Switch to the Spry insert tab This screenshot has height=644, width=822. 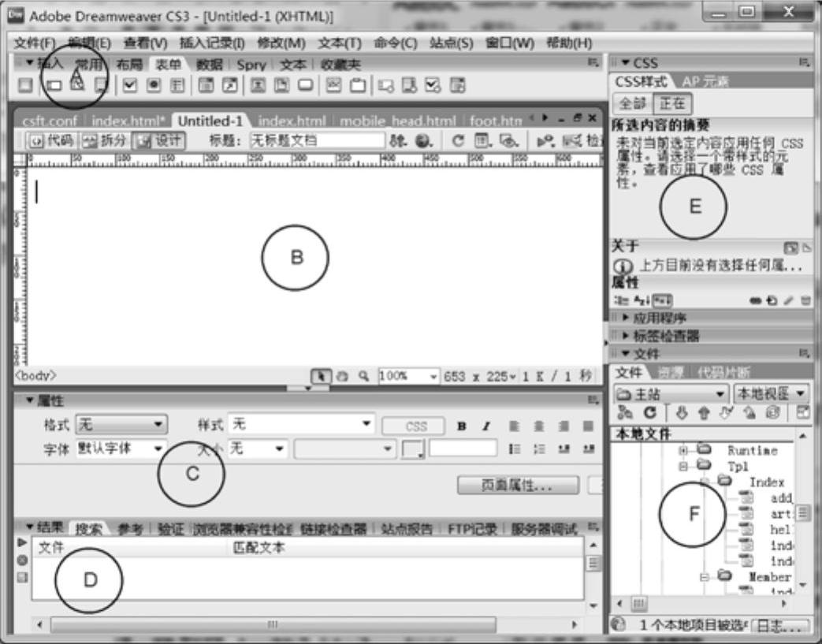pyautogui.click(x=251, y=65)
